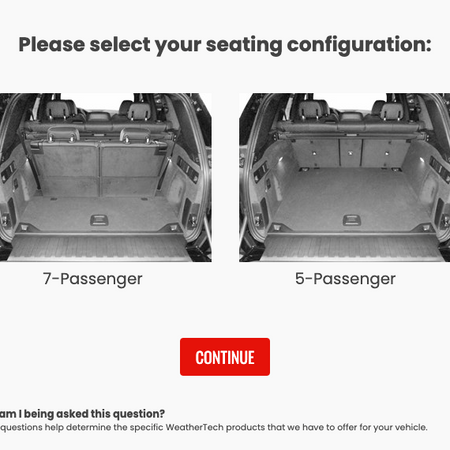Screen dimensions: 450x450
Task: Click the seating configuration page title
Action: pos(225,45)
